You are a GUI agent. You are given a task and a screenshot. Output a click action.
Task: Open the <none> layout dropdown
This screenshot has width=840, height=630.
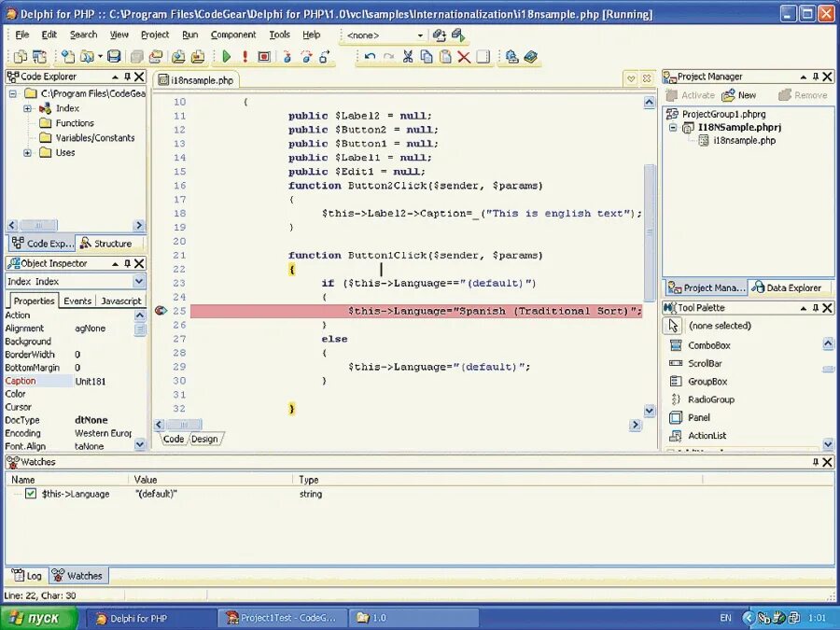click(x=420, y=35)
